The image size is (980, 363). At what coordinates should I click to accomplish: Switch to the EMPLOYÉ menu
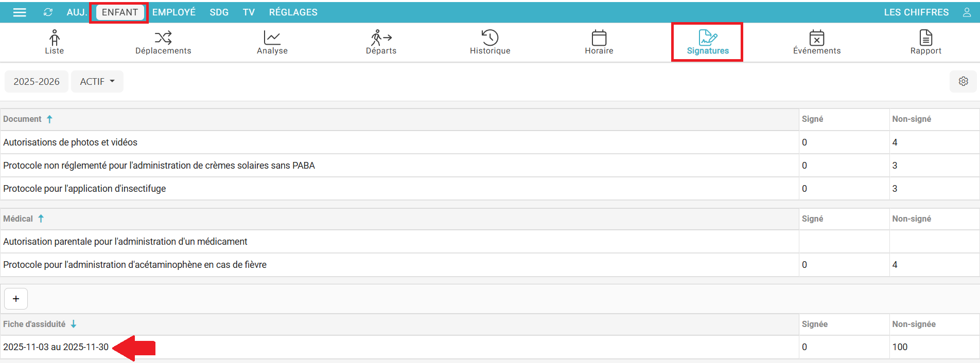pyautogui.click(x=174, y=12)
